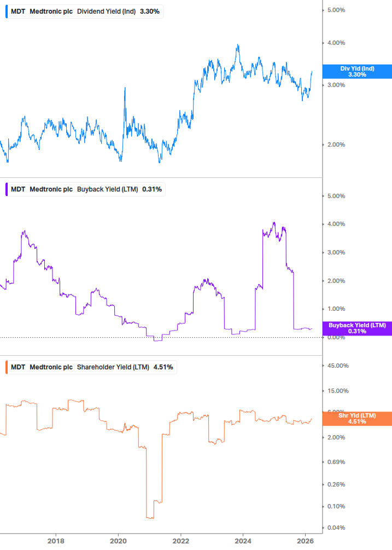Click the 5.00% tick in the buyback yield chart
This screenshot has height=550, width=392.
pyautogui.click(x=336, y=196)
